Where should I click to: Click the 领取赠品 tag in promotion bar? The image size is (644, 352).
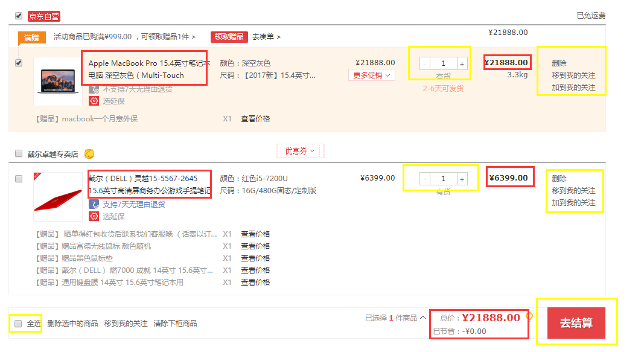point(229,37)
